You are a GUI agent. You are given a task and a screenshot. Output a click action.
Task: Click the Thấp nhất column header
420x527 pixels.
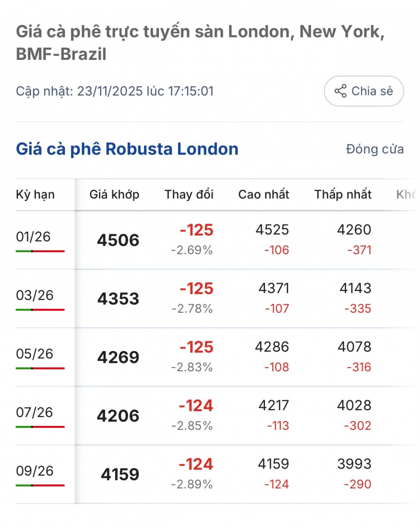pos(343,195)
